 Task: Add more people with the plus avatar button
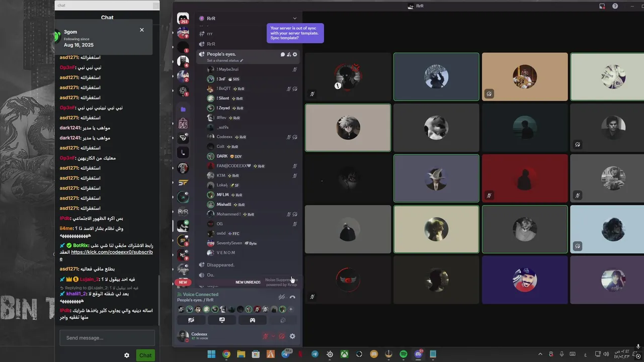point(291,309)
